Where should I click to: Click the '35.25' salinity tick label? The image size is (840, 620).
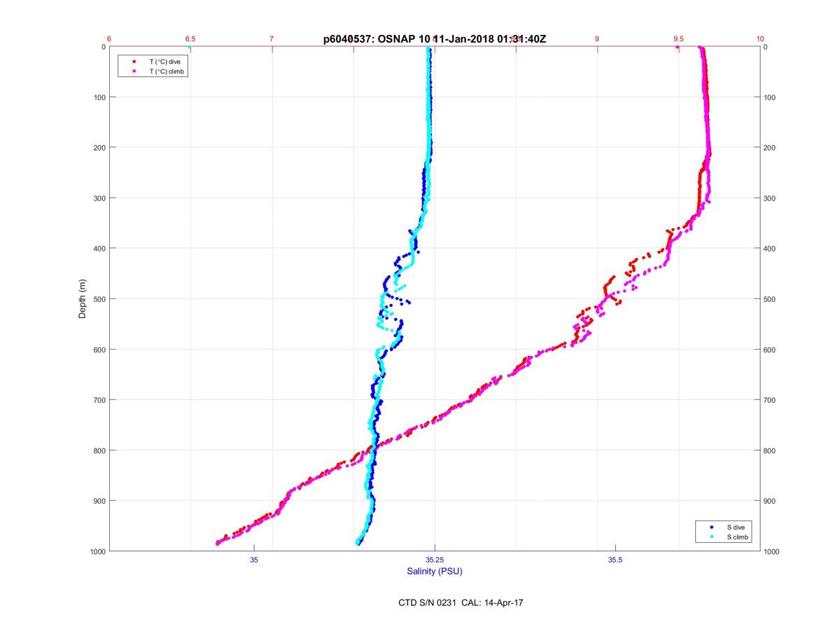(x=435, y=560)
